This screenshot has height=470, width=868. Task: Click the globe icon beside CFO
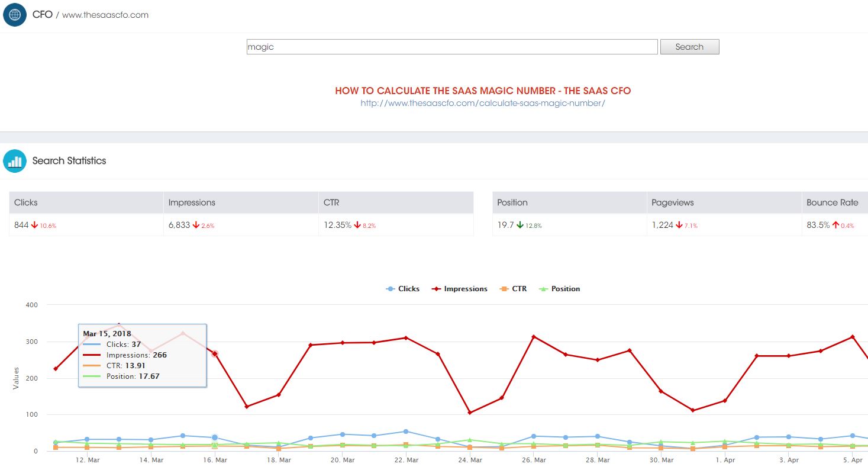[x=15, y=14]
